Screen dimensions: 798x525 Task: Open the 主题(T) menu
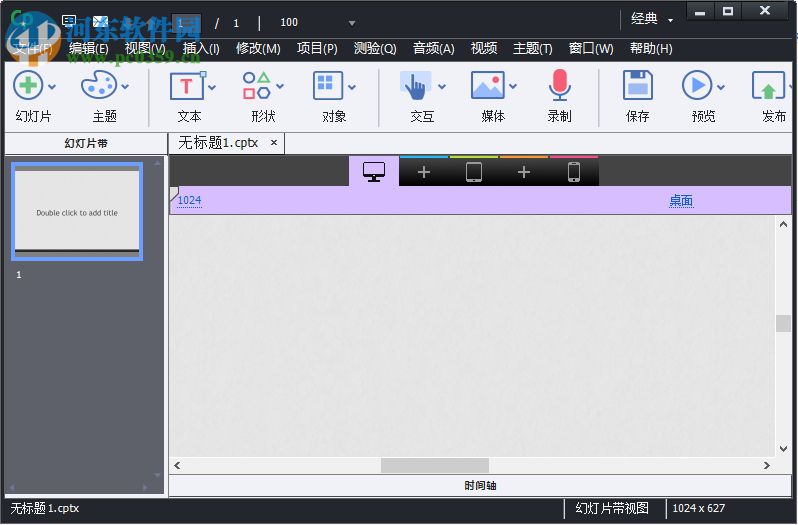point(532,48)
